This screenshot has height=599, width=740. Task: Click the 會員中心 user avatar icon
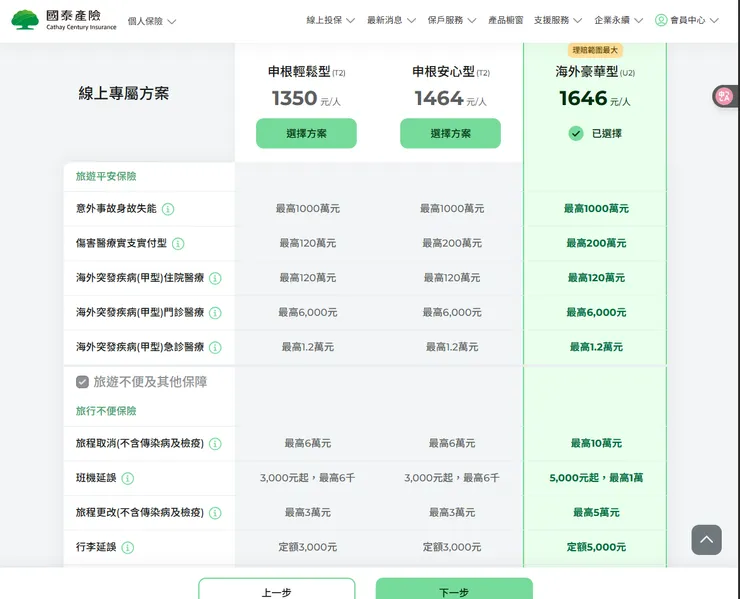(661, 20)
